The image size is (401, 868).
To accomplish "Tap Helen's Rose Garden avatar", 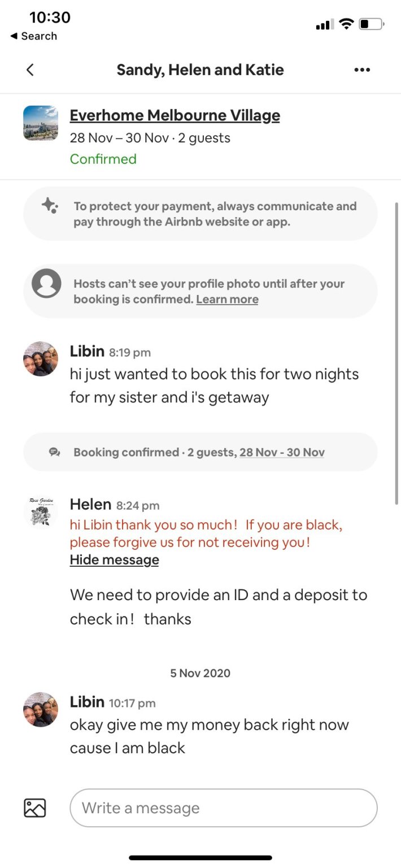I will coord(41,513).
